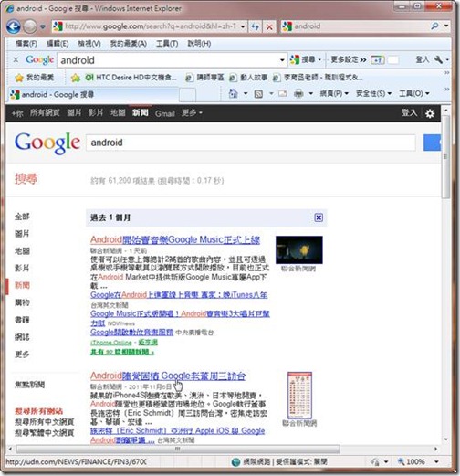
Task: Click the red Stop loading icon
Action: (269, 27)
